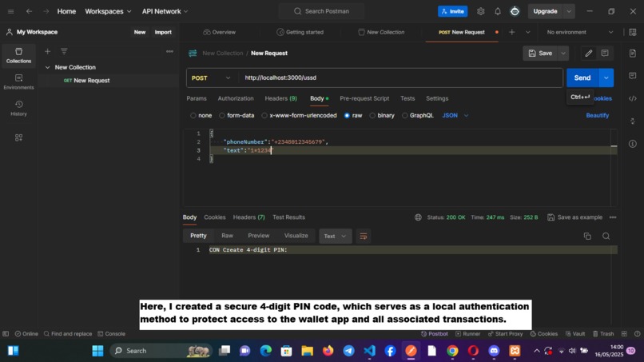Open the user avatar menu

pyautogui.click(x=515, y=11)
